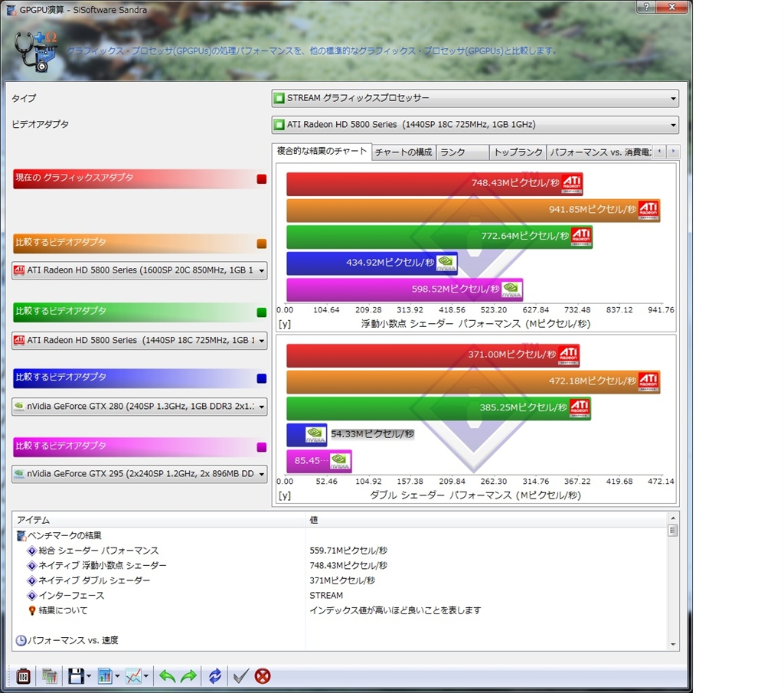Click nVidia logo on 434.92M blue bar

446,263
